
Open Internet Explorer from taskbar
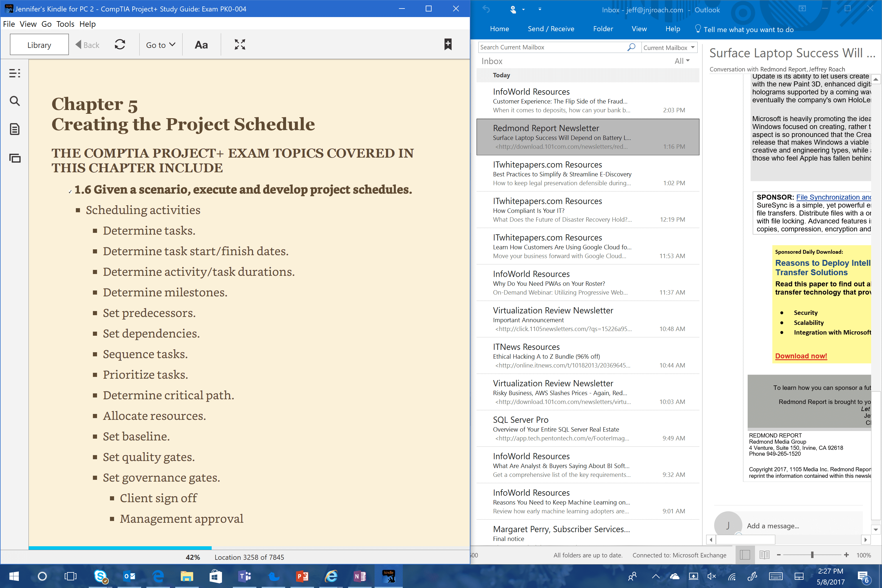click(331, 576)
